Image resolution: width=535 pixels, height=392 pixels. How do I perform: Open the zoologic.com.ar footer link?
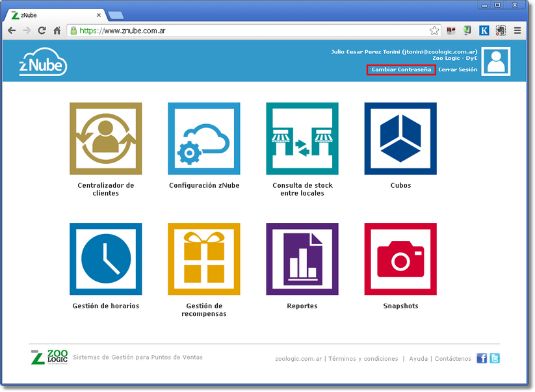point(298,359)
